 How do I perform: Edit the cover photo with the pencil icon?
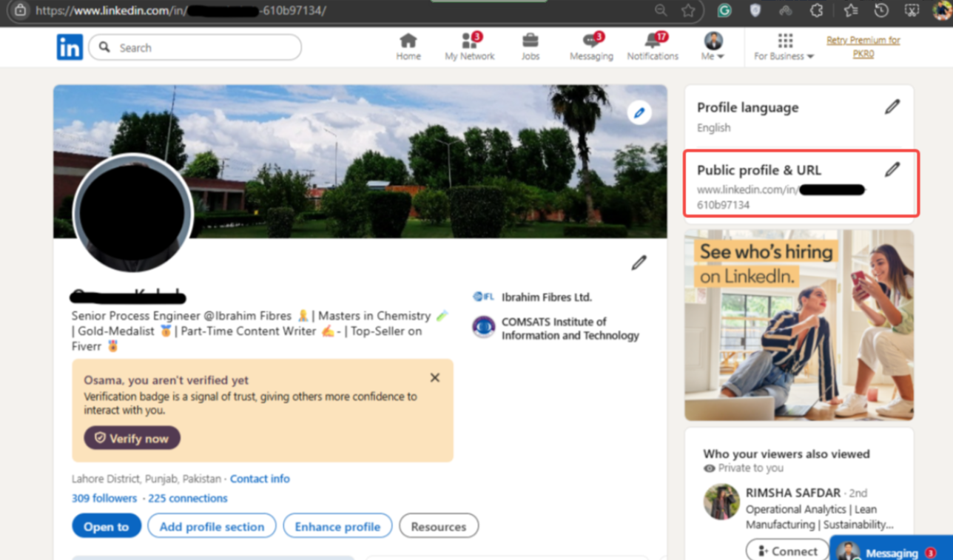tap(639, 112)
